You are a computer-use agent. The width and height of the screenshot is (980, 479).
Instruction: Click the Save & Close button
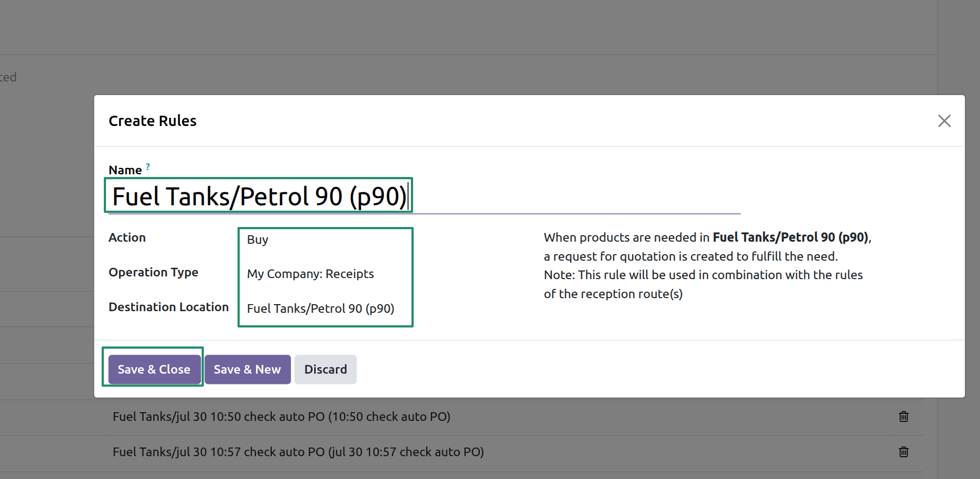click(154, 369)
